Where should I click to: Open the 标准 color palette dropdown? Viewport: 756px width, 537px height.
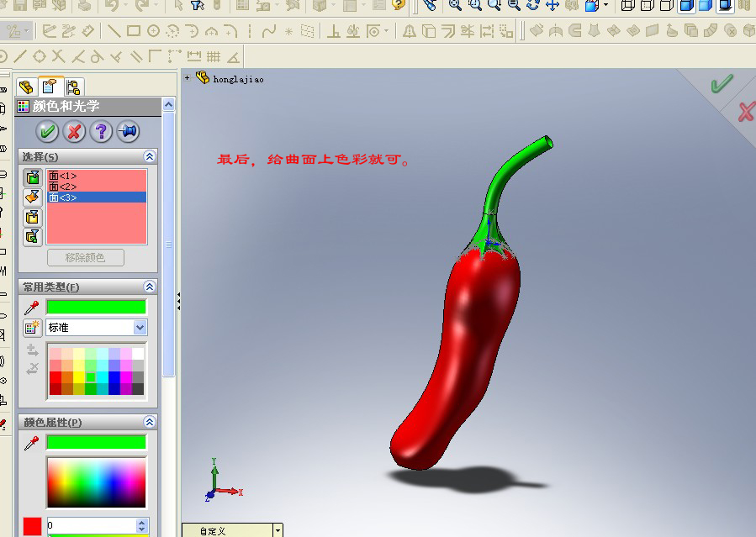coord(140,328)
